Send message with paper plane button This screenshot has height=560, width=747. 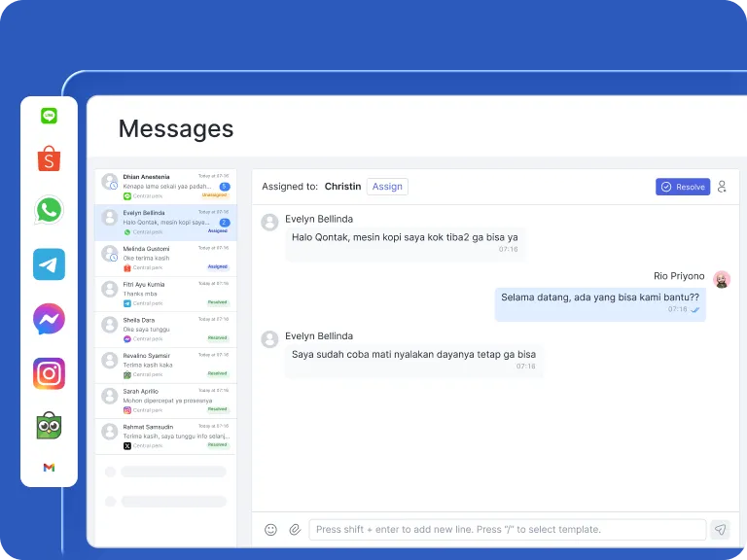pyautogui.click(x=720, y=530)
